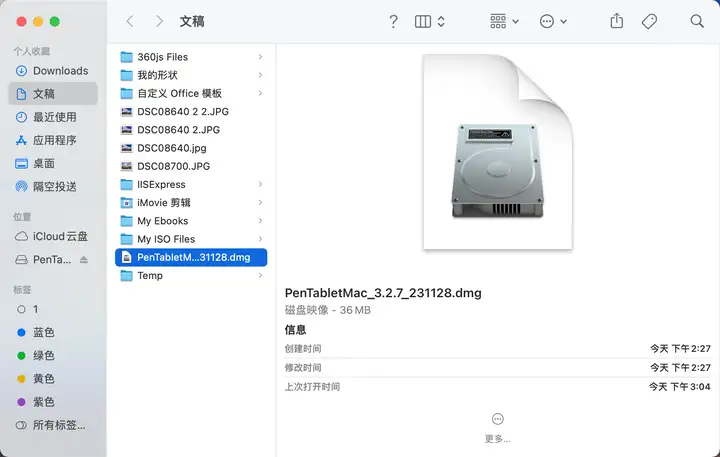The width and height of the screenshot is (720, 457).
Task: Open 隔空投送 in the sidebar
Action: [x=53, y=186]
